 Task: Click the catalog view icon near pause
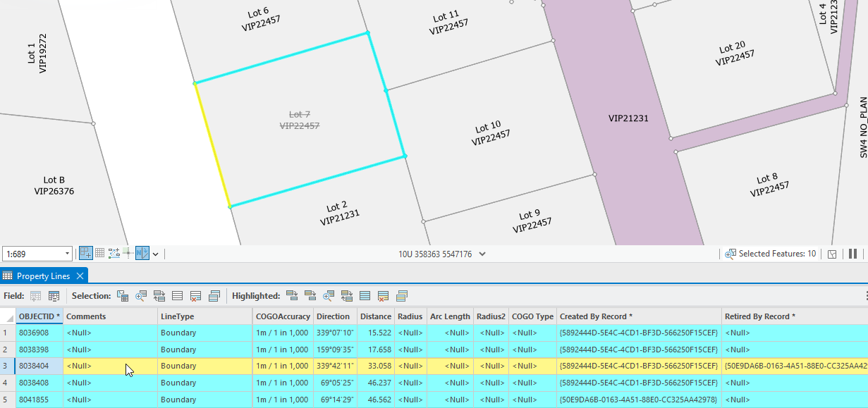click(832, 254)
